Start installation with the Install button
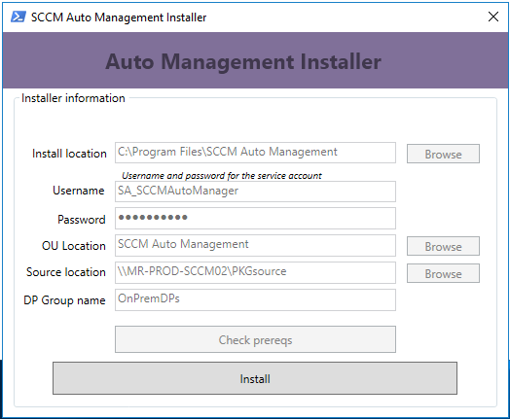The image size is (510, 420). click(255, 378)
